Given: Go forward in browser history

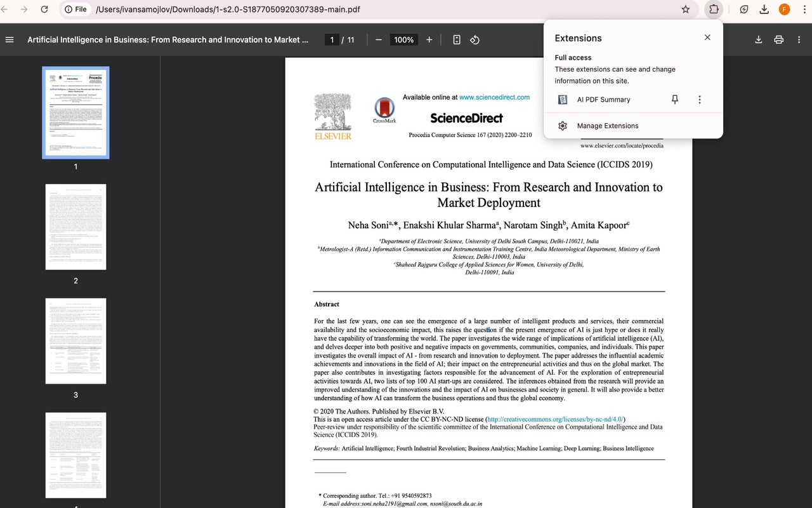Looking at the screenshot, I should tap(24, 10).
